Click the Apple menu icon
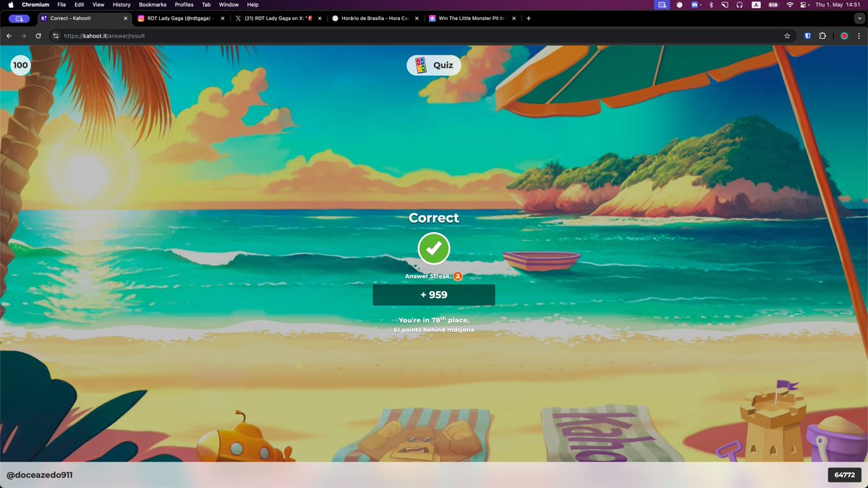Image resolution: width=868 pixels, height=488 pixels. click(x=11, y=4)
